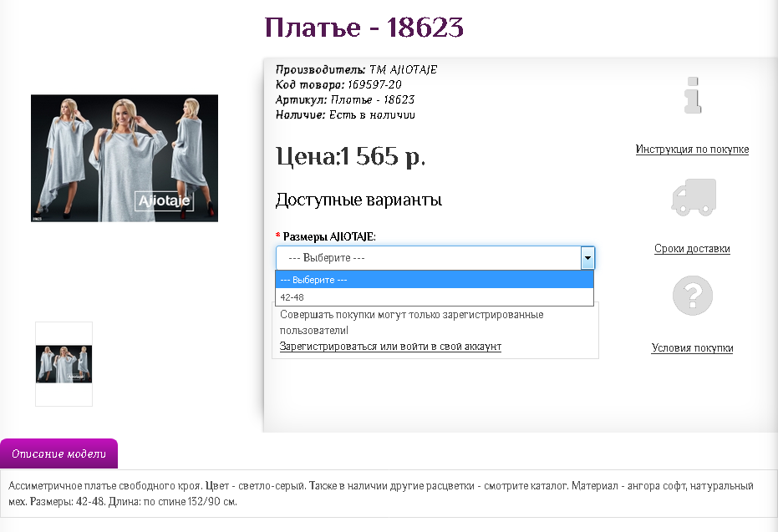The width and height of the screenshot is (778, 532).
Task: Open the Инструкция по покупке link
Action: [x=692, y=149]
